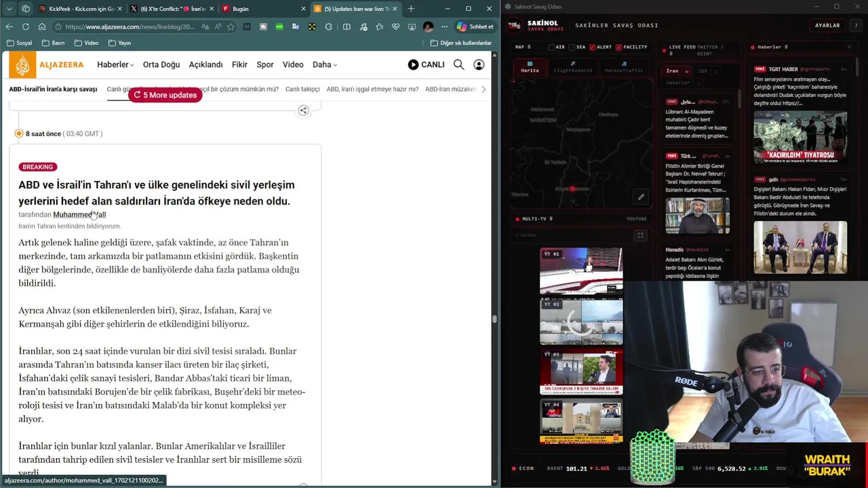
Task: Open the YT #1 video thumbnail
Action: point(581,271)
